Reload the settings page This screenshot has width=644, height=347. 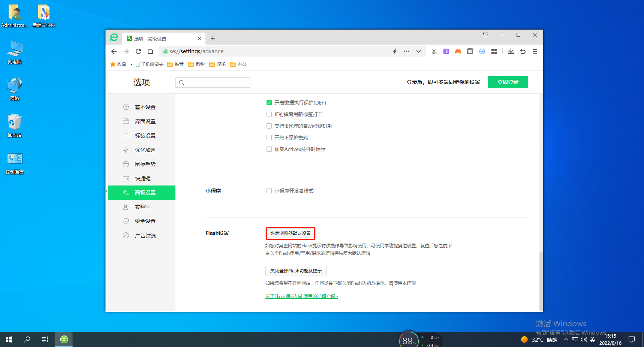138,51
